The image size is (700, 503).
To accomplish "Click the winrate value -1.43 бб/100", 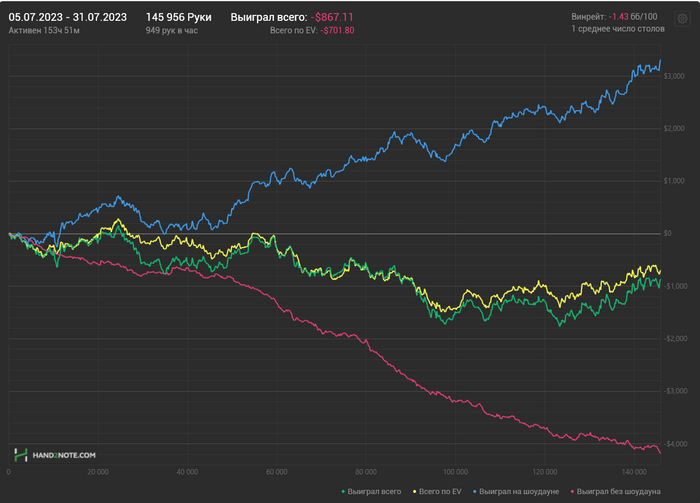I will (x=633, y=17).
